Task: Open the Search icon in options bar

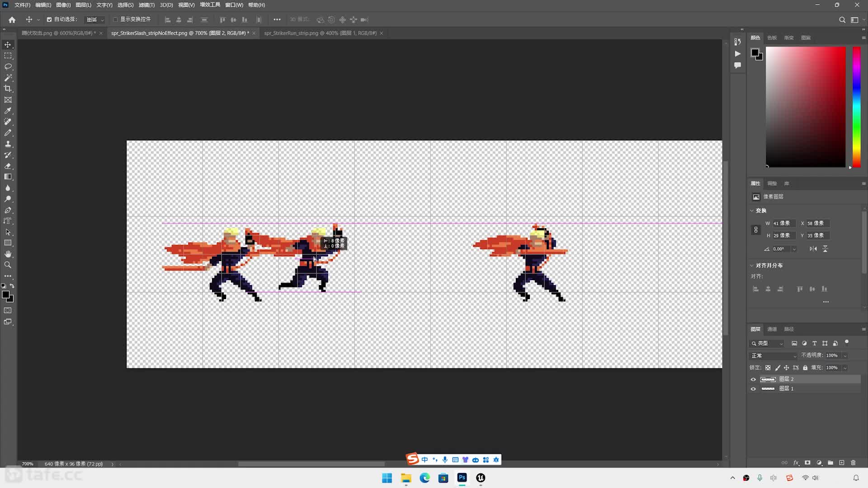Action: point(842,20)
